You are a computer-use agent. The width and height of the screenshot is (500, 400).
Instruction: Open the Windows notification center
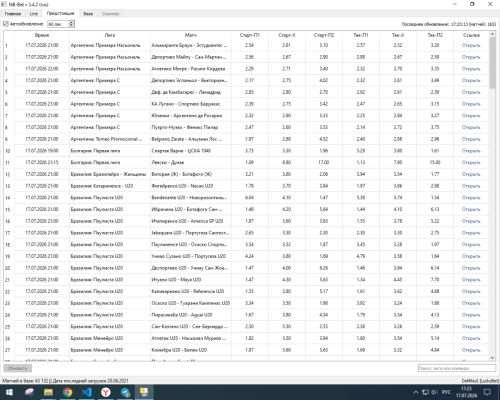click(x=488, y=392)
